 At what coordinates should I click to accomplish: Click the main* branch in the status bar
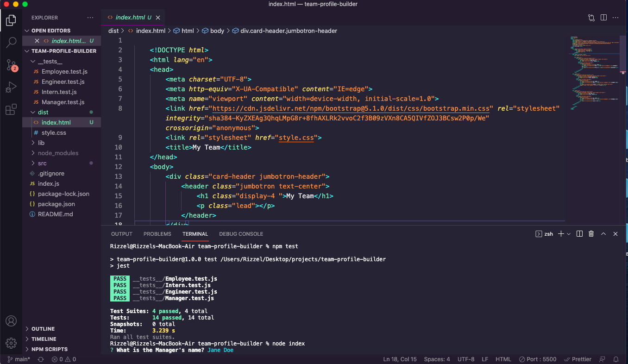(x=19, y=359)
